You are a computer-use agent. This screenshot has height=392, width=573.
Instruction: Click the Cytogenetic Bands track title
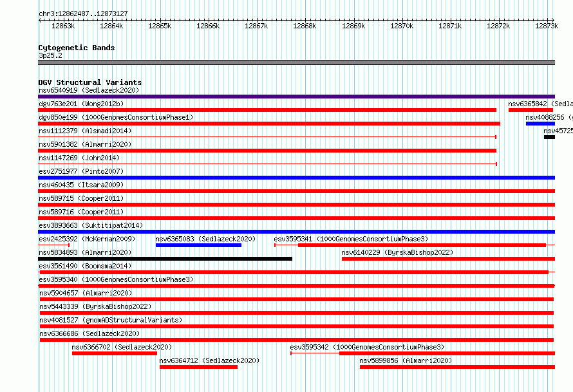tap(77, 48)
